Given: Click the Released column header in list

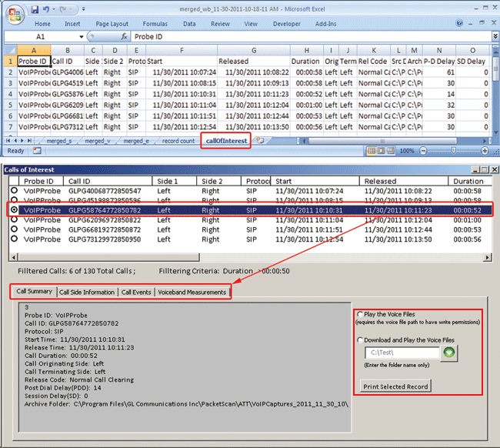Looking at the screenshot, I should [x=404, y=181].
